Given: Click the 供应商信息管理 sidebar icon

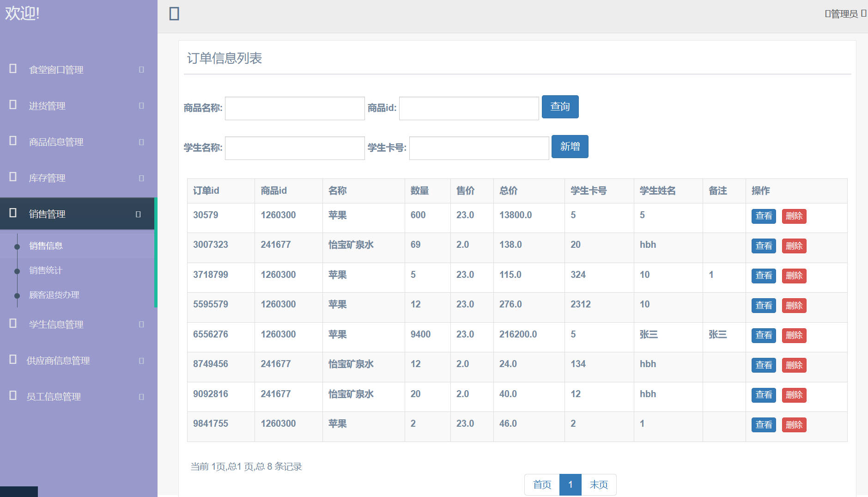Looking at the screenshot, I should tap(12, 360).
